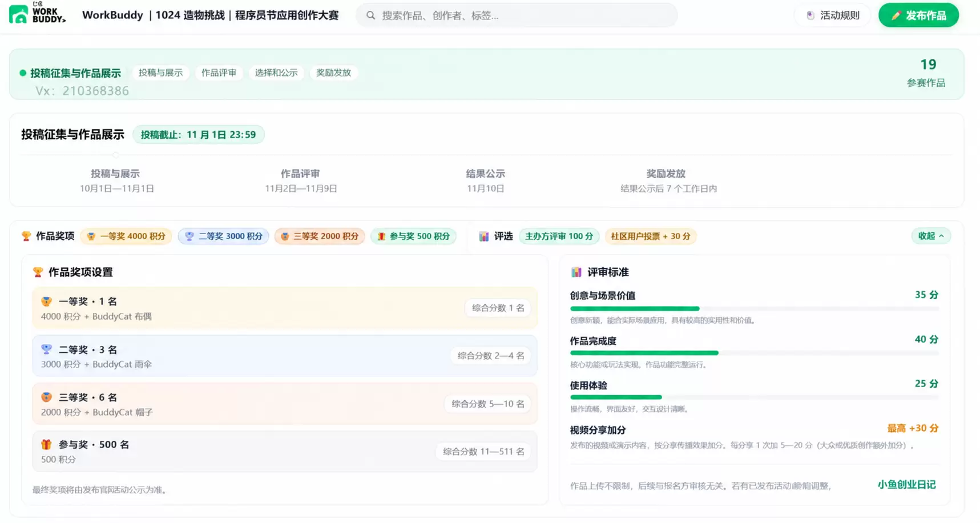This screenshot has height=523, width=980.
Task: Click the silver trophy icon in 二等奖 row
Action: [47, 349]
